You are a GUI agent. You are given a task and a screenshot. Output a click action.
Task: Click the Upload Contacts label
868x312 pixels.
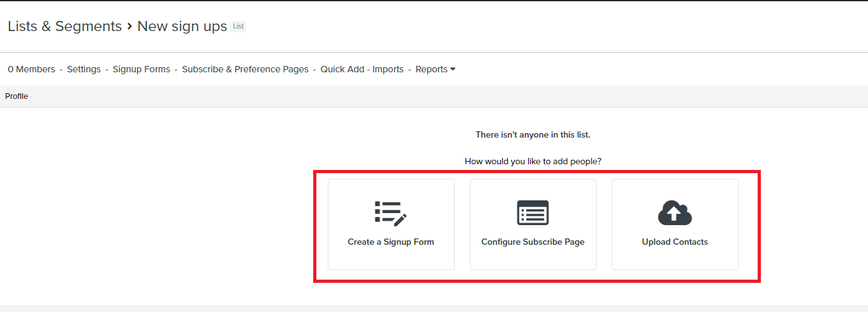pyautogui.click(x=675, y=242)
